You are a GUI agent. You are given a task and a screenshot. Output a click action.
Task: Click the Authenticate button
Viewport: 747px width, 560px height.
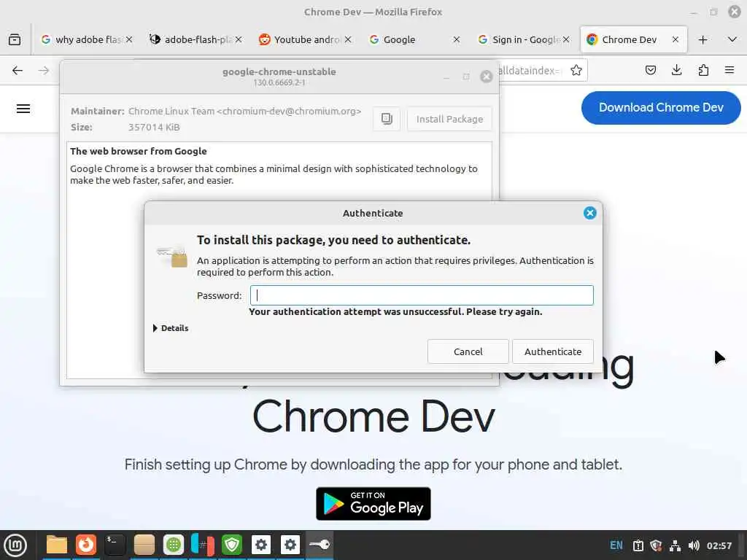pyautogui.click(x=553, y=351)
